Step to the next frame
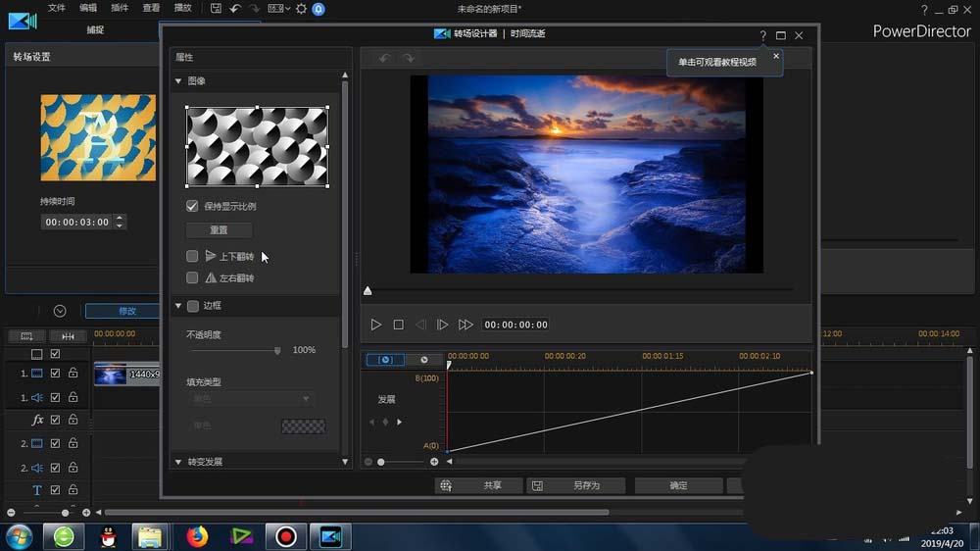Screen dimensions: 980x551 [443, 325]
